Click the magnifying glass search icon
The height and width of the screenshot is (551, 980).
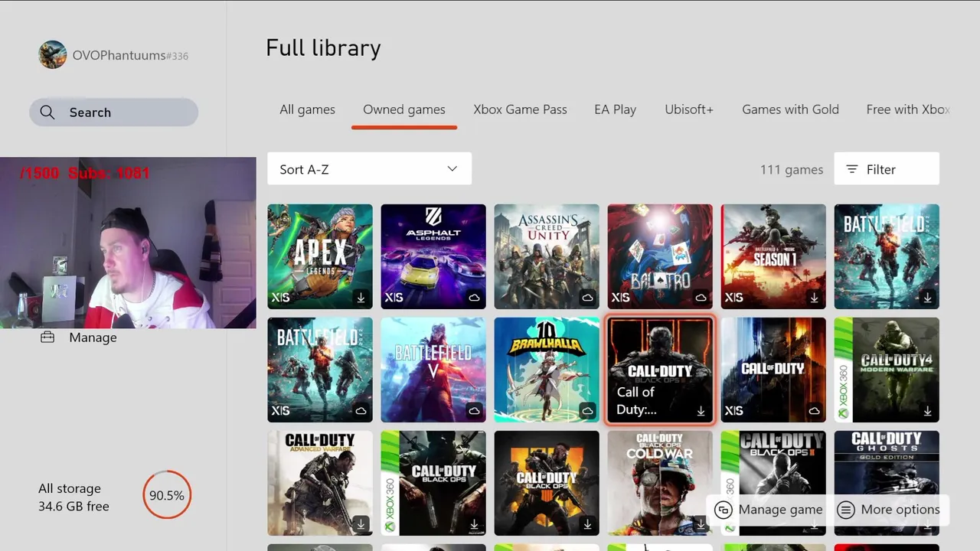pos(47,112)
